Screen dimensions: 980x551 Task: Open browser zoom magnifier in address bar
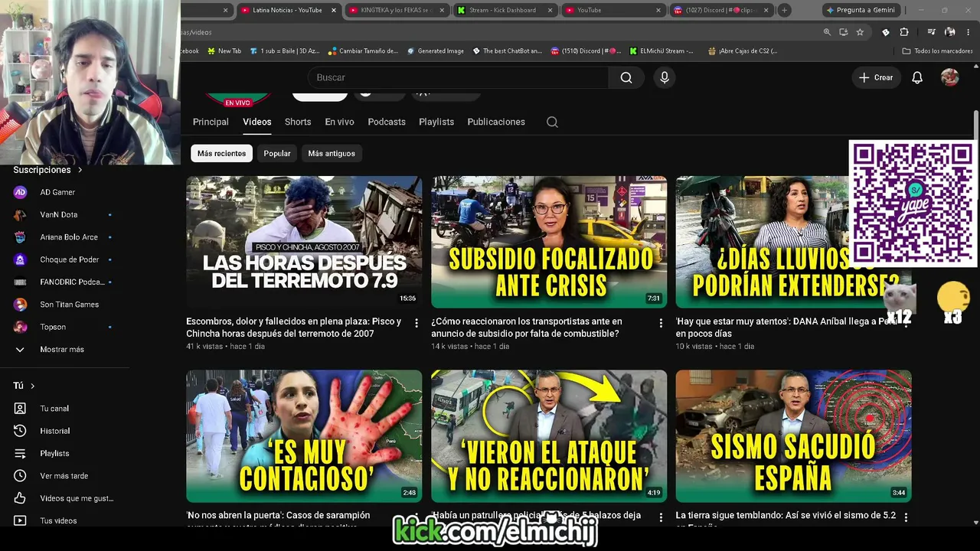(827, 32)
